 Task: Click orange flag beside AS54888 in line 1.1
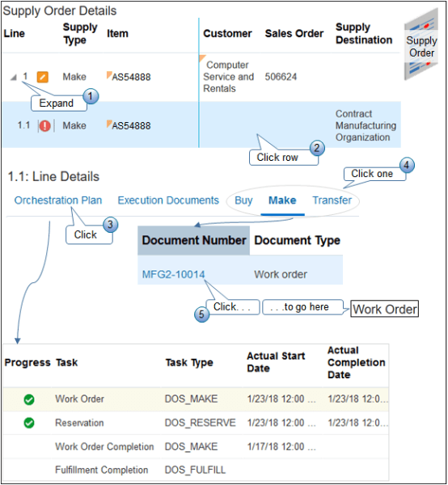tap(109, 124)
